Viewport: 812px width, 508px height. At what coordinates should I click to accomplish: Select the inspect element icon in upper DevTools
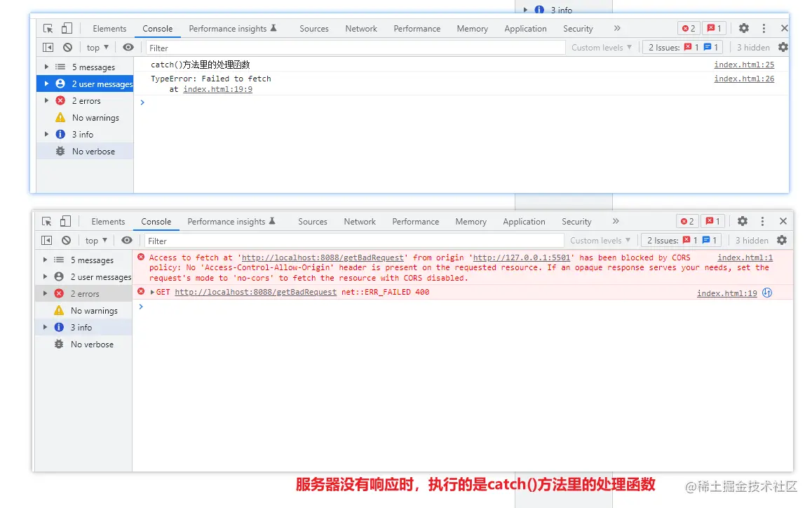pyautogui.click(x=48, y=29)
